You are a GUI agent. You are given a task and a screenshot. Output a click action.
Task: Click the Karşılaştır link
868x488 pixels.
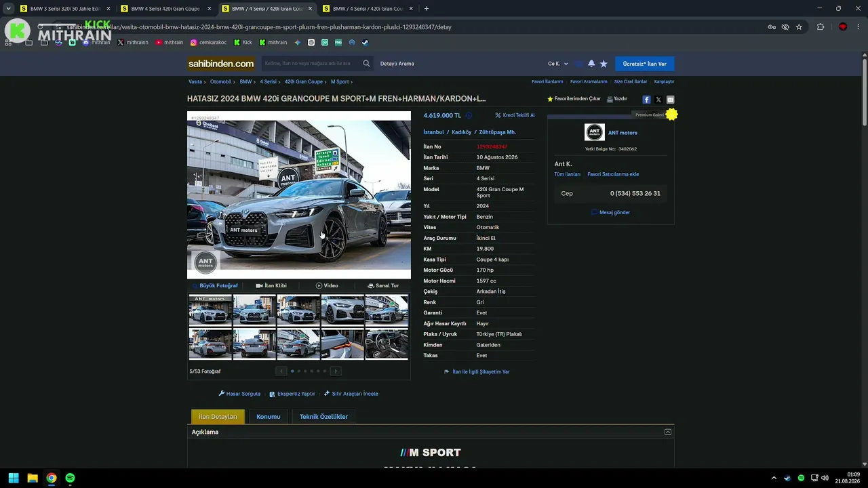664,82
